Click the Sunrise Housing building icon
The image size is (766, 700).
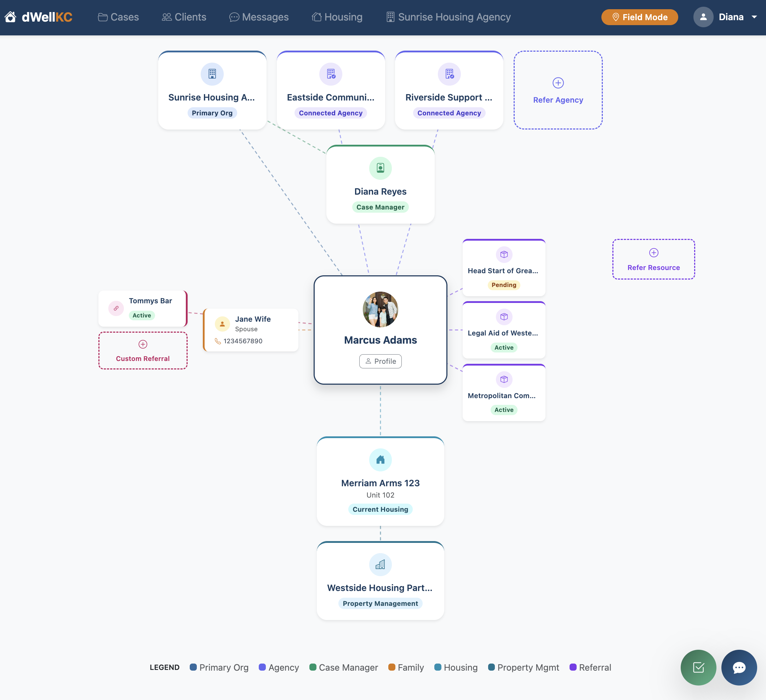point(212,74)
